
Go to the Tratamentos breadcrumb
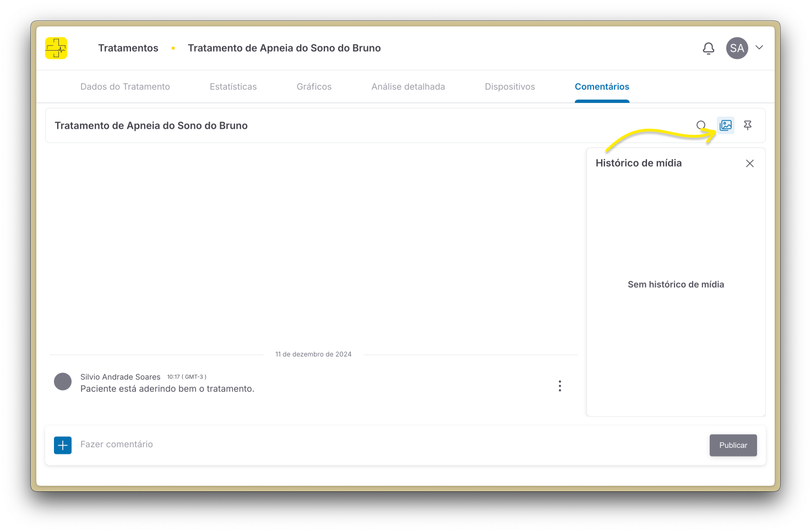click(x=128, y=48)
